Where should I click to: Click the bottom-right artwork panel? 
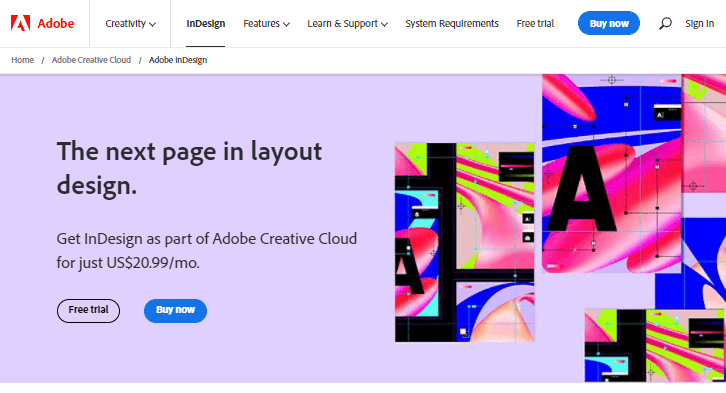pos(655,345)
